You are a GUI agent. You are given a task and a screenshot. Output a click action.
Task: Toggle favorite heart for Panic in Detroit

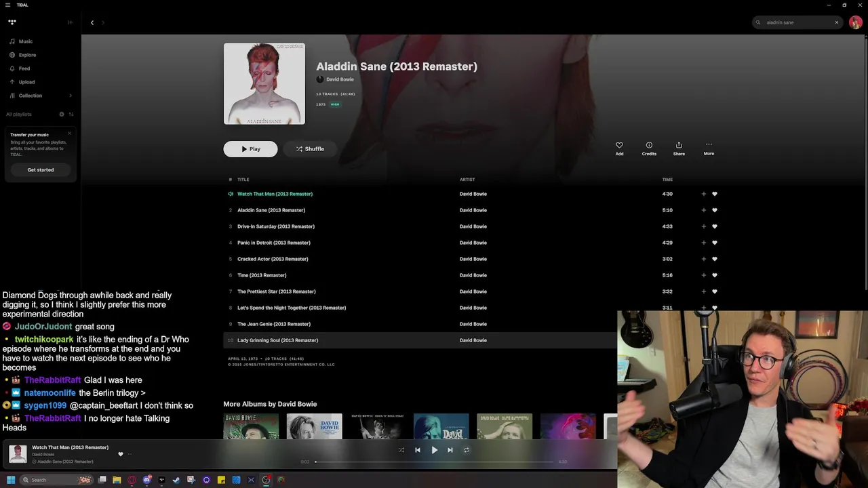click(715, 243)
